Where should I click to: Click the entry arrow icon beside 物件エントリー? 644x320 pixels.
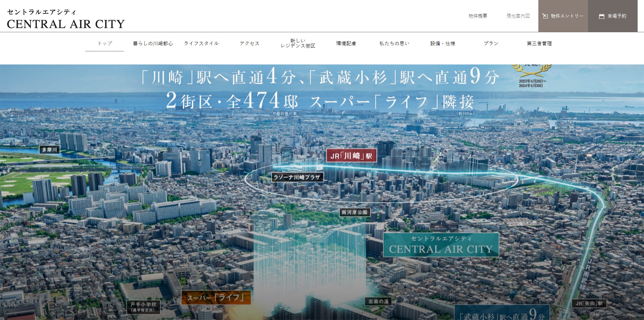[x=545, y=16]
